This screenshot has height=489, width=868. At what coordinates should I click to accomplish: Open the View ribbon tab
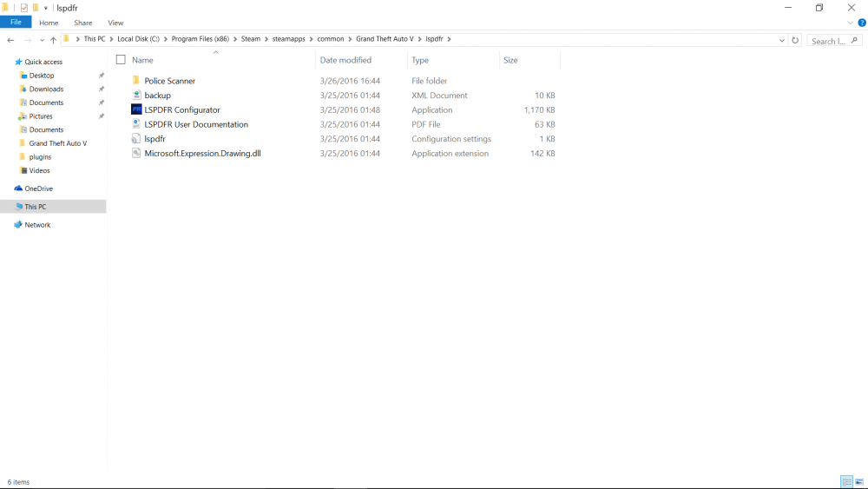[x=115, y=23]
